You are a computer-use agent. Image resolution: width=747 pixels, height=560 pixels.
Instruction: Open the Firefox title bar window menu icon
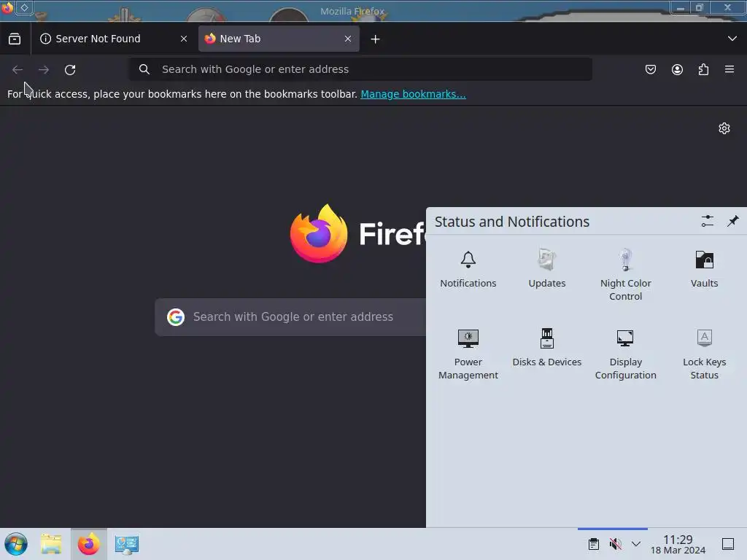[x=7, y=7]
